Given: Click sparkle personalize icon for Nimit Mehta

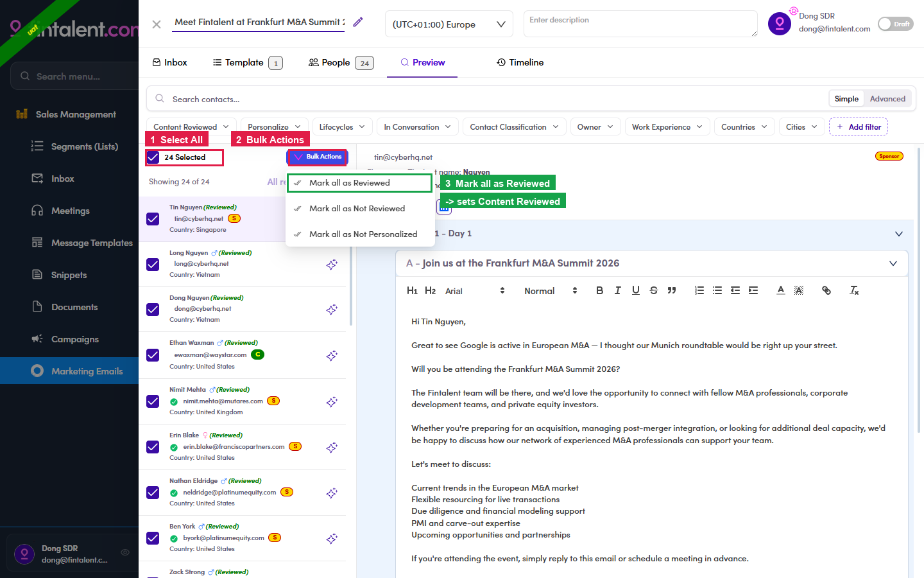Looking at the screenshot, I should pos(332,402).
